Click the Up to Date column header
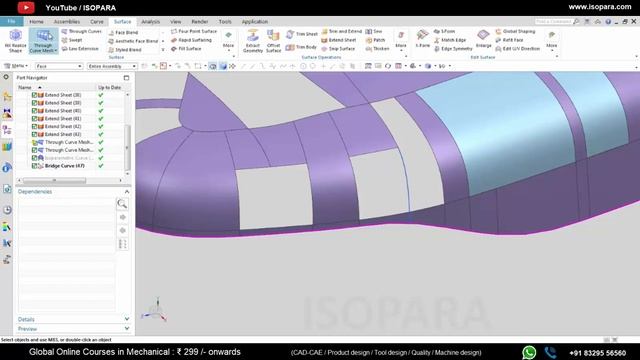 109,87
